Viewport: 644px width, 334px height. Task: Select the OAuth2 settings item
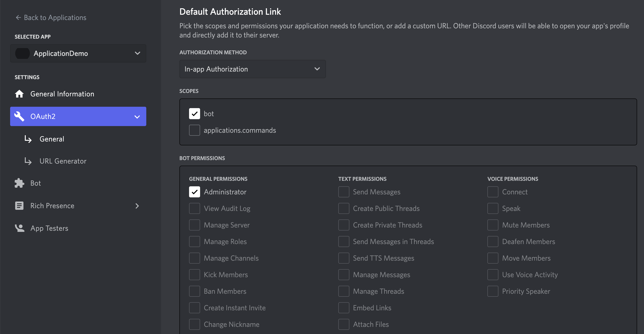[78, 116]
